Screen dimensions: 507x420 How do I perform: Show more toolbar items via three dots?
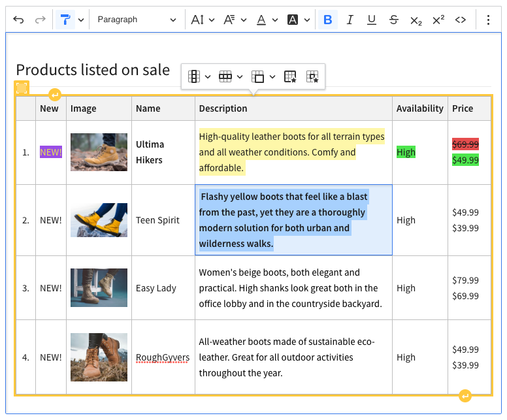pos(488,20)
